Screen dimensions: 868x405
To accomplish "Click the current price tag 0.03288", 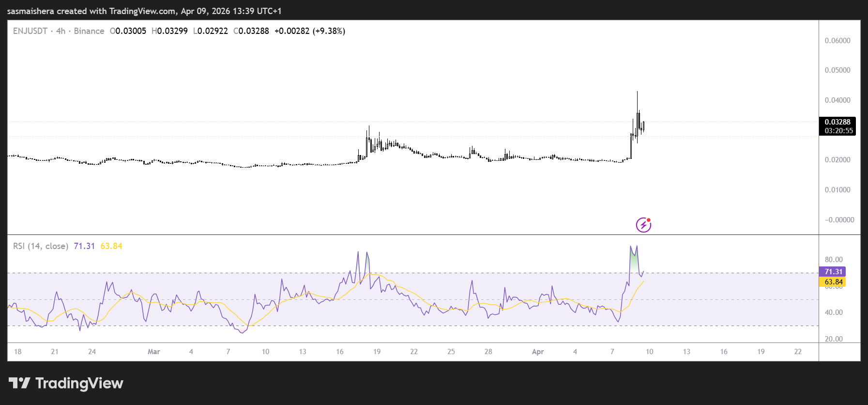I will pyautogui.click(x=837, y=122).
